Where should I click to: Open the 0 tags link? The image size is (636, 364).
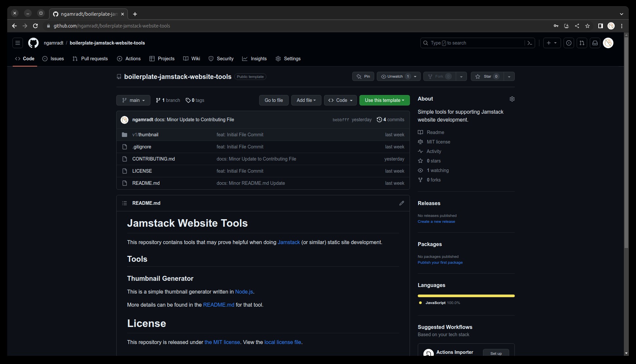tap(195, 100)
